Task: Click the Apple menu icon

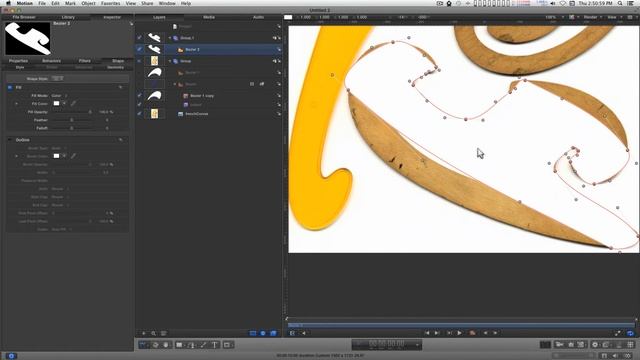Action: (8, 3)
